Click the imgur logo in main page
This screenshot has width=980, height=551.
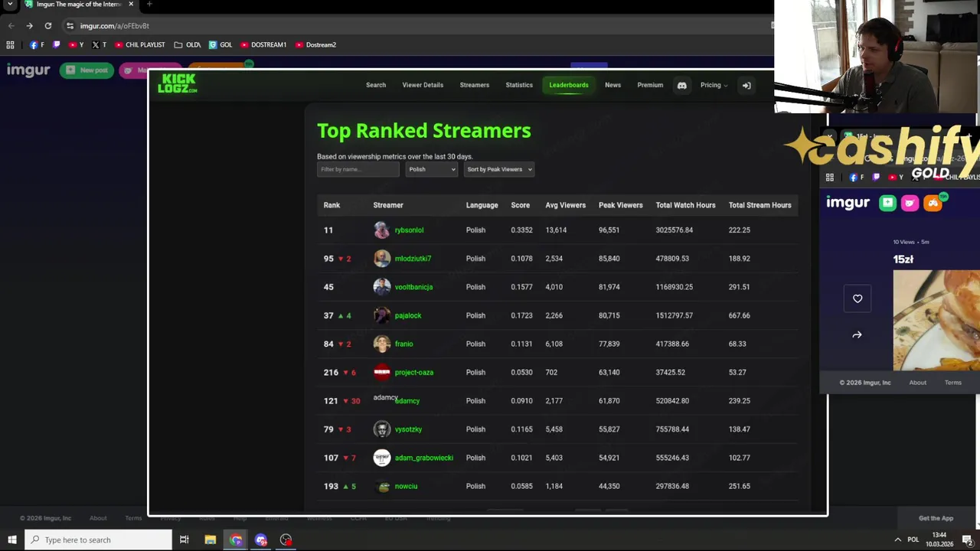coord(28,70)
